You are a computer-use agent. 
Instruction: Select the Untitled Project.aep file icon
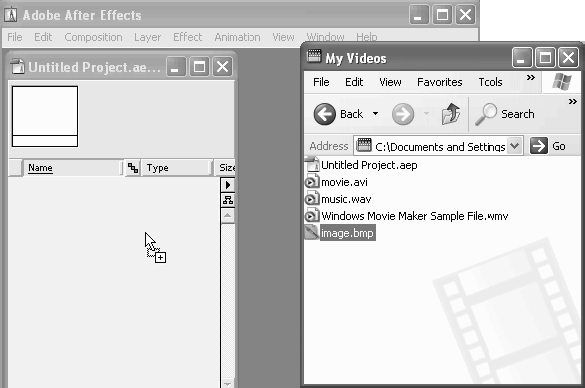point(312,165)
